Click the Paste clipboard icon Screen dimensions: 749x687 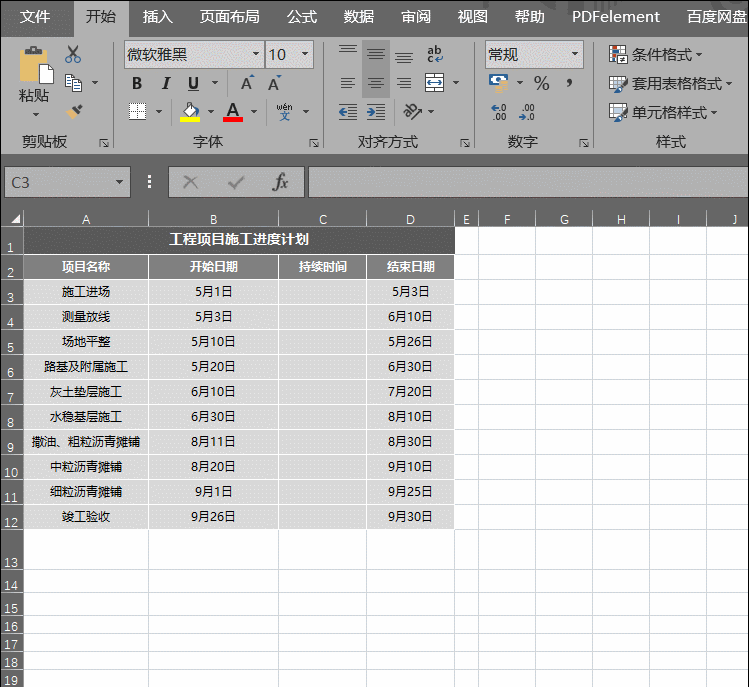(36, 64)
